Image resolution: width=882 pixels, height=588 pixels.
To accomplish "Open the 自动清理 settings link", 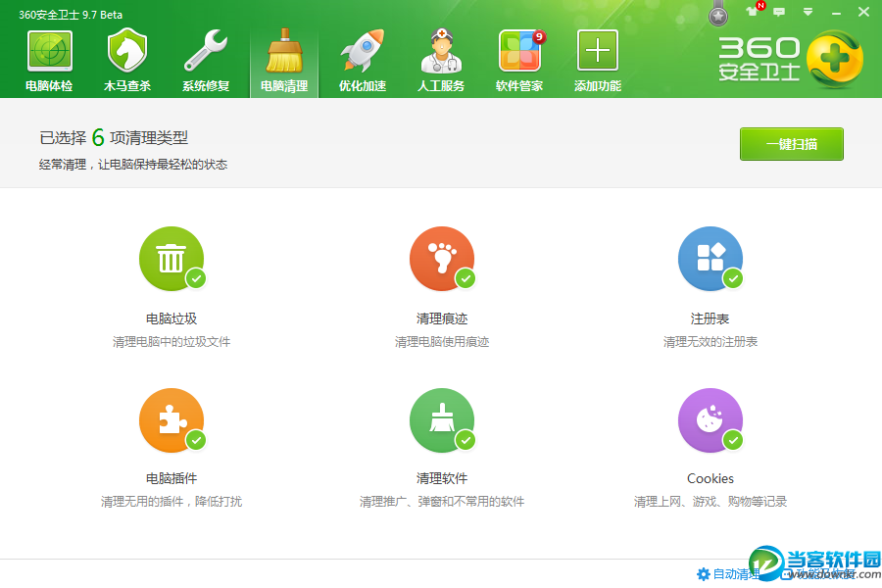I will click(x=728, y=574).
